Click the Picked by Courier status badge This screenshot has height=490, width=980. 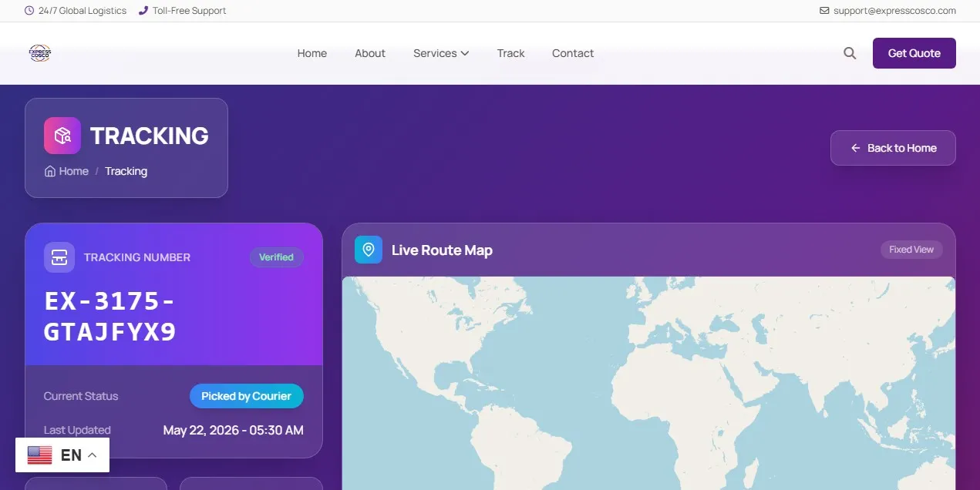(247, 396)
